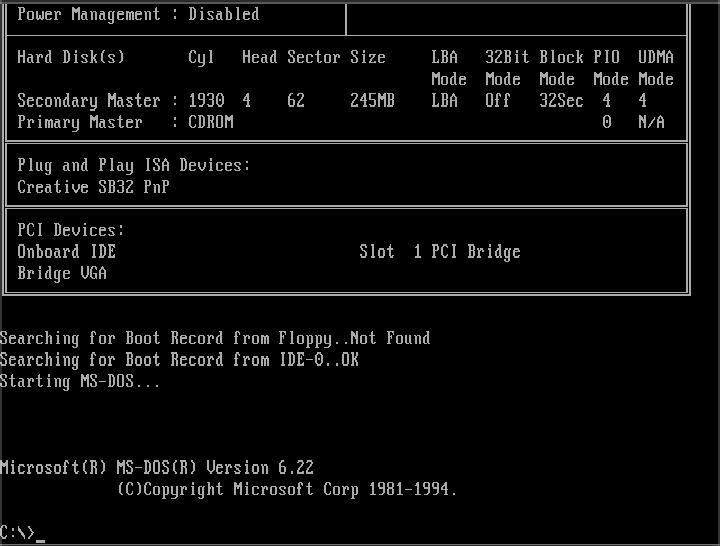Click the Bridge VGA device entry
The height and width of the screenshot is (546, 720).
tap(62, 273)
